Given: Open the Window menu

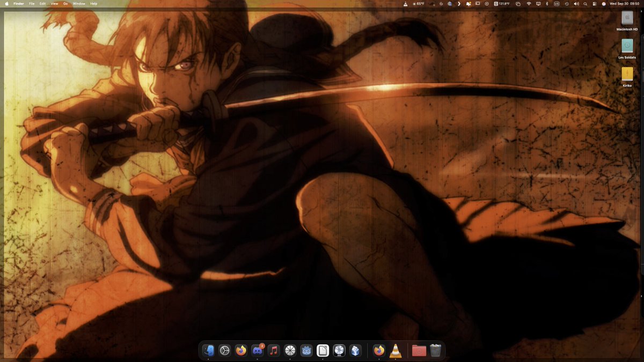Looking at the screenshot, I should (79, 4).
